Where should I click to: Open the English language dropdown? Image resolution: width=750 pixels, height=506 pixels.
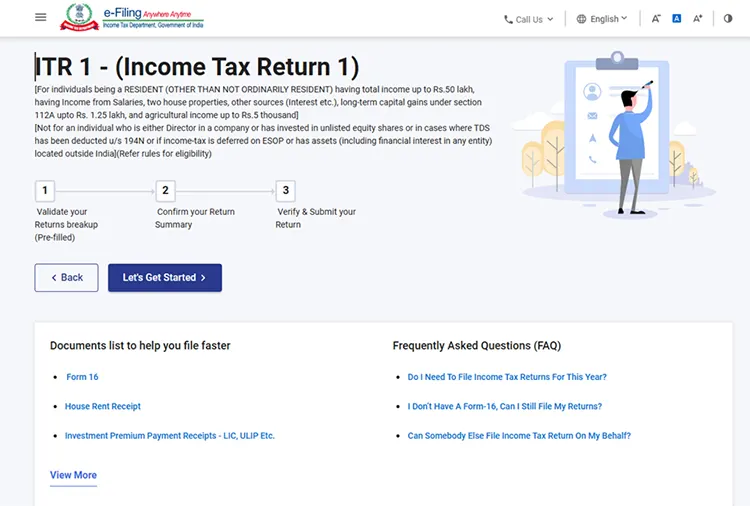[602, 19]
